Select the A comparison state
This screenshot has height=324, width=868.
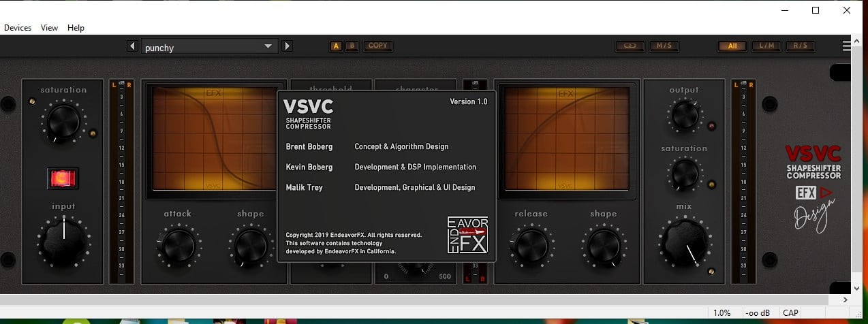pyautogui.click(x=337, y=46)
